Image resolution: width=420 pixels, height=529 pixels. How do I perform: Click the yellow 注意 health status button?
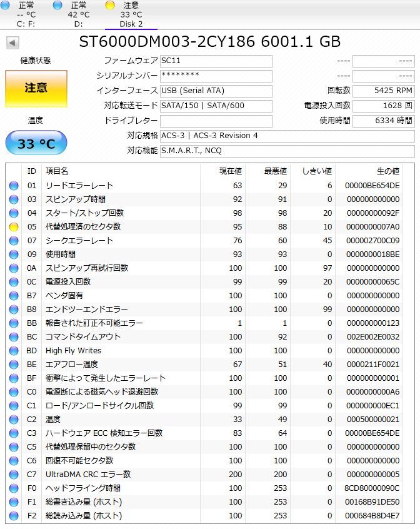36,89
